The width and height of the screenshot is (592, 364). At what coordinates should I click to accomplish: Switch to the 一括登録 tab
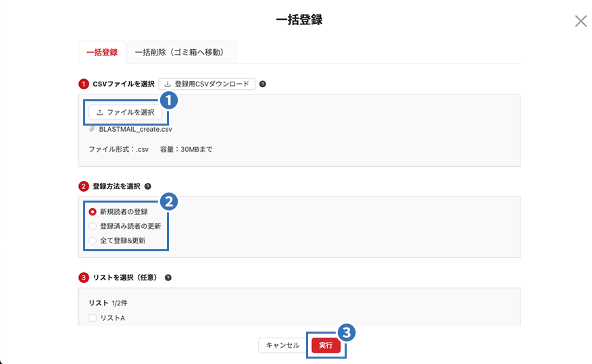pyautogui.click(x=101, y=52)
